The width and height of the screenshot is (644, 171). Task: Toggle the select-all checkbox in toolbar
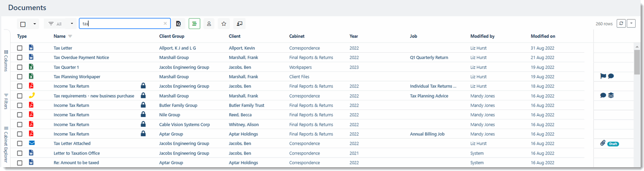click(x=23, y=24)
